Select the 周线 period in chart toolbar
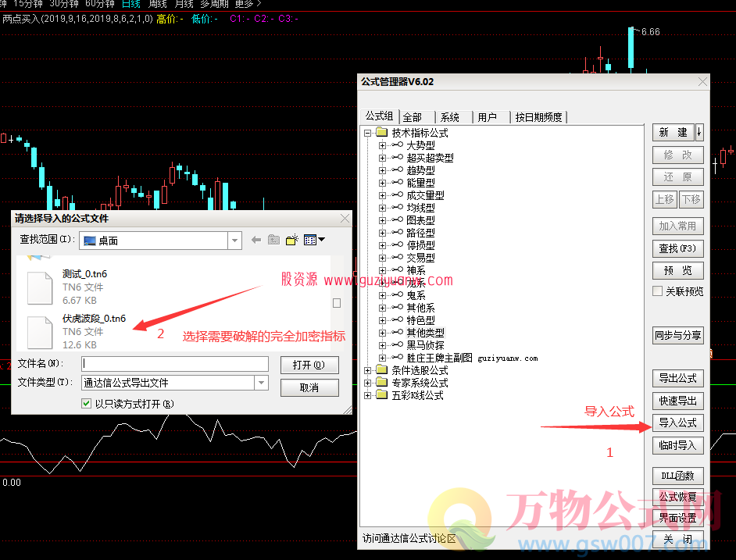The height and width of the screenshot is (560, 736). click(158, 4)
